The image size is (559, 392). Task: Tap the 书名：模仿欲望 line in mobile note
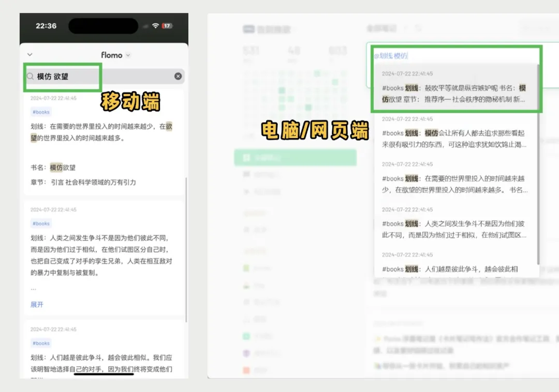pyautogui.click(x=53, y=168)
